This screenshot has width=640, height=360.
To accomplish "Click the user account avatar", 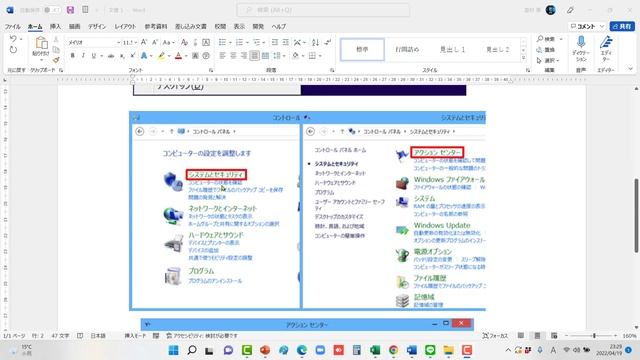I will pos(551,10).
